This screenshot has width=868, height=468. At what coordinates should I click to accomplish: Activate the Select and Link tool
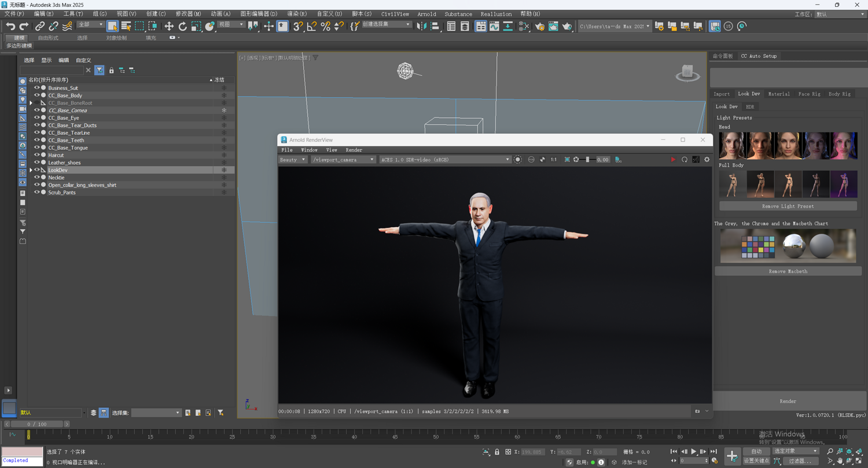click(x=39, y=26)
